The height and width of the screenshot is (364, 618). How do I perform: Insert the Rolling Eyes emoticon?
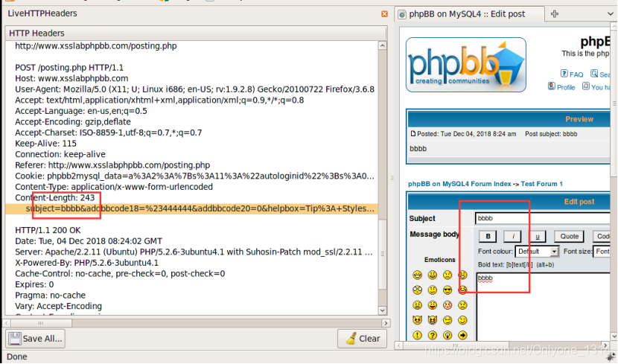[447, 320]
